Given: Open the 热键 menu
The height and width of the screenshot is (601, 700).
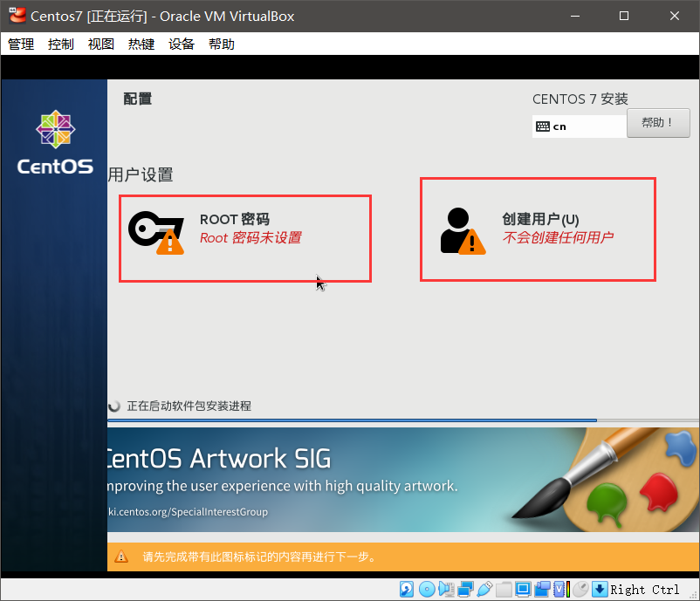Looking at the screenshot, I should (140, 44).
